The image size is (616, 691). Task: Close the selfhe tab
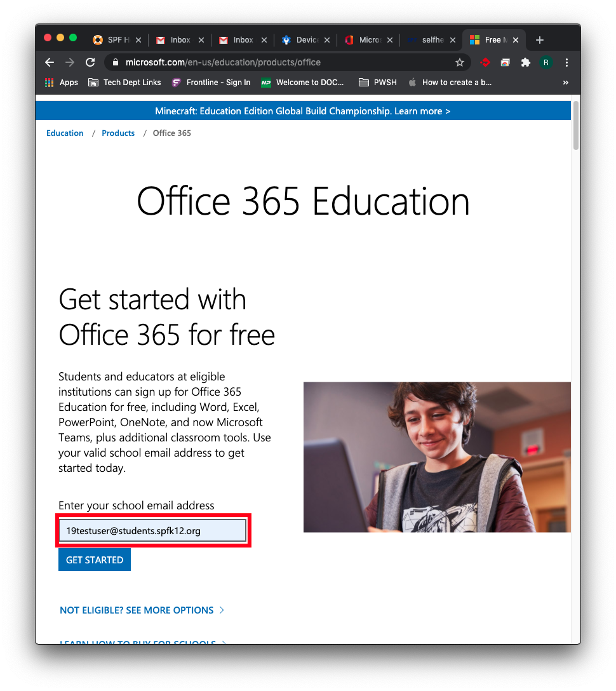453,40
